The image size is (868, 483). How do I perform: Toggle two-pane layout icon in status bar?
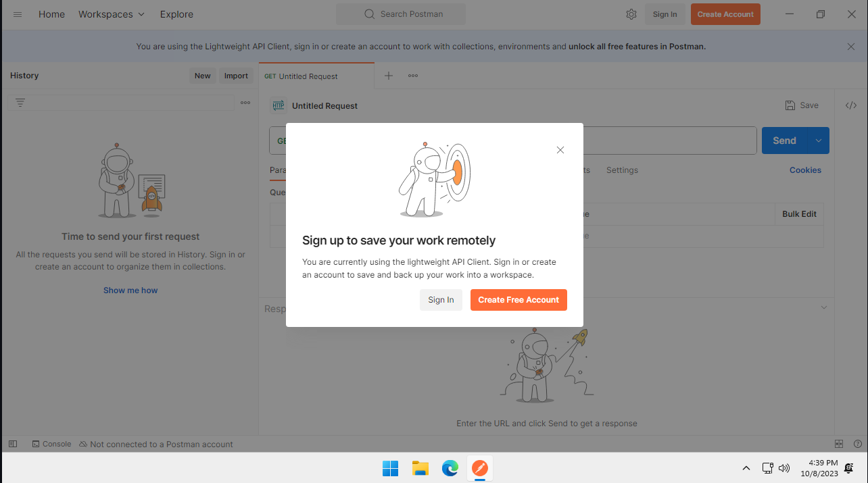839,444
